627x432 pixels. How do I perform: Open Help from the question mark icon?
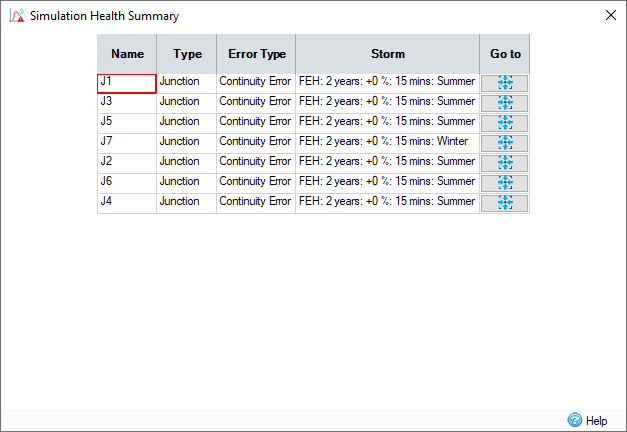click(575, 421)
